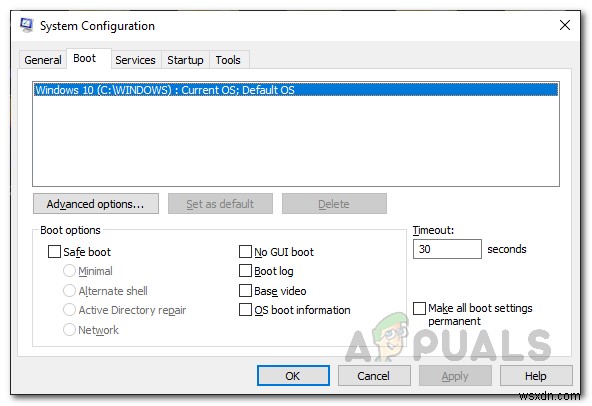This screenshot has height=406, width=592.
Task: Turn on OS boot information
Action: click(245, 310)
